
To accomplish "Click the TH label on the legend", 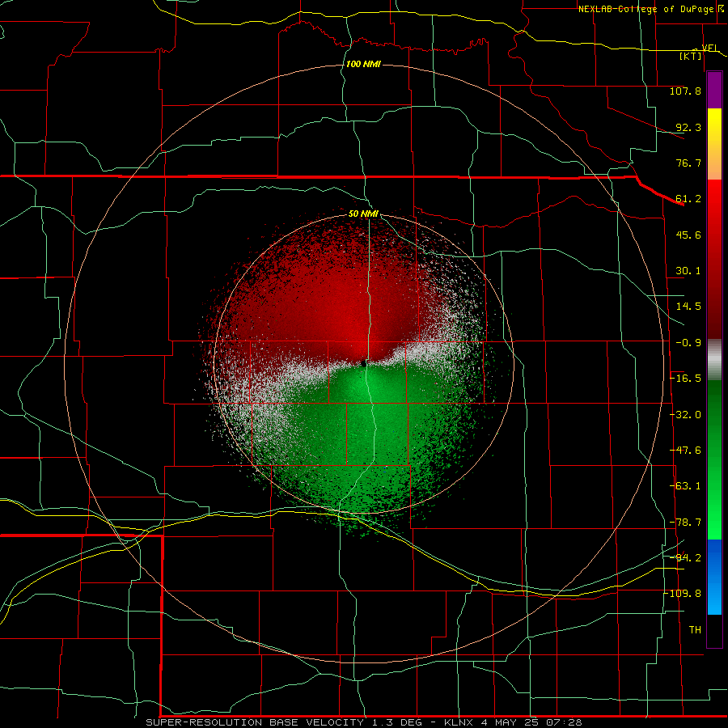I will pos(695,630).
